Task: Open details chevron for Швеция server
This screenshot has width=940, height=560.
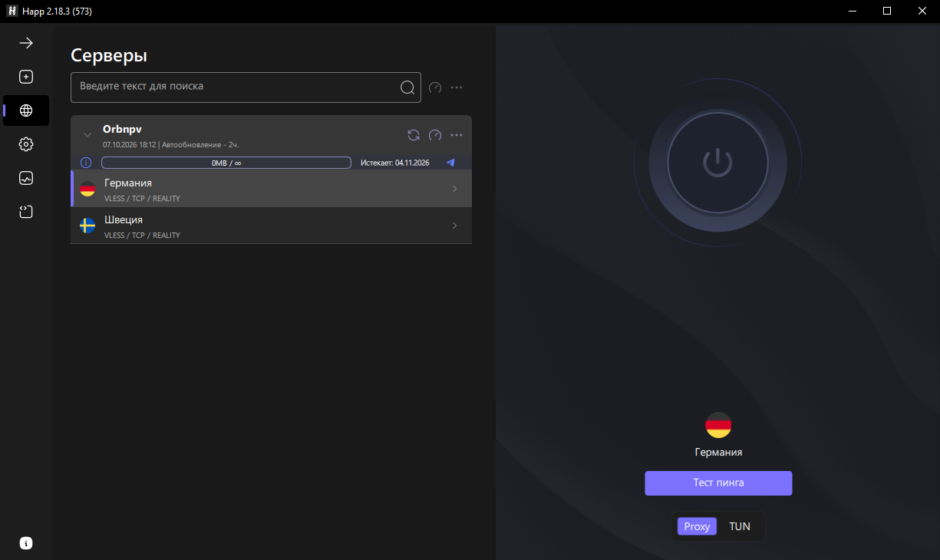Action: (454, 226)
